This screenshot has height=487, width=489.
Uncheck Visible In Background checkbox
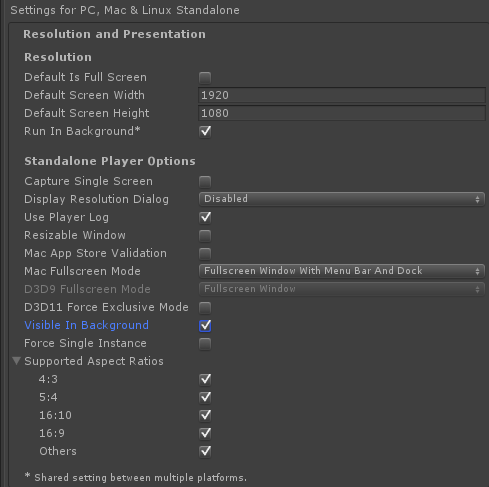(x=205, y=326)
